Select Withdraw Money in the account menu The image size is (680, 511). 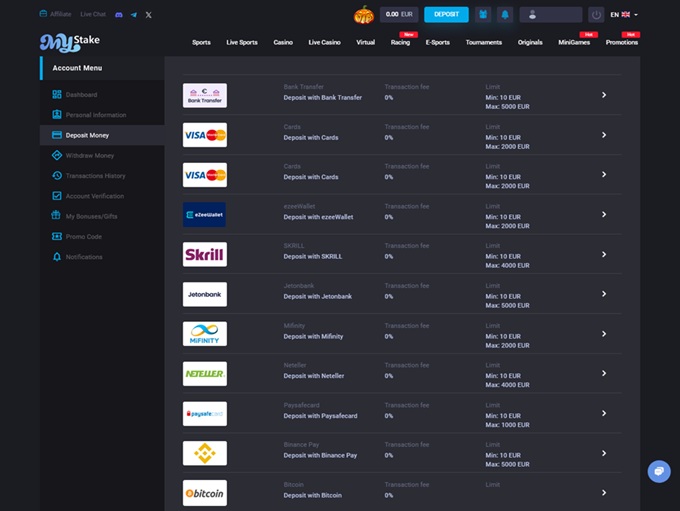tap(89, 155)
